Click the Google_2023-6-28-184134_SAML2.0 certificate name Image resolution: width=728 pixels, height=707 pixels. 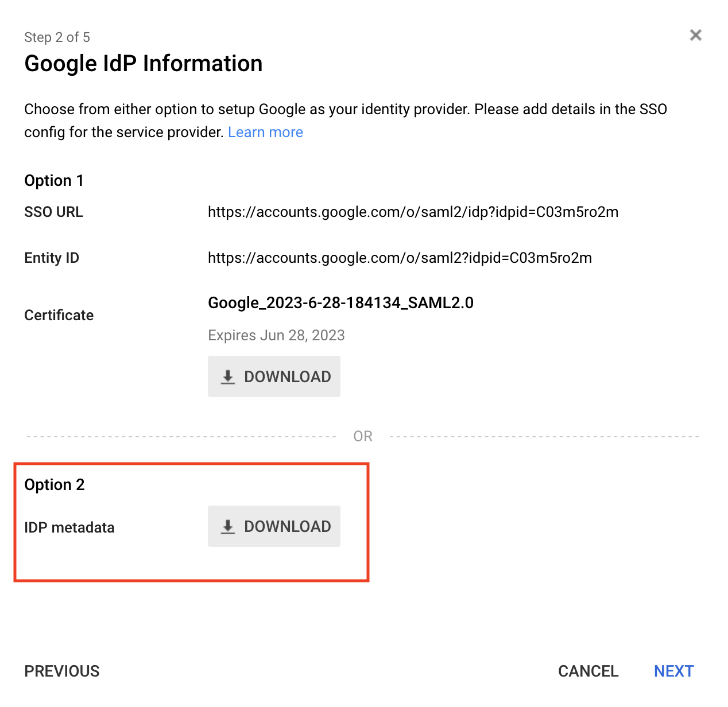(340, 303)
